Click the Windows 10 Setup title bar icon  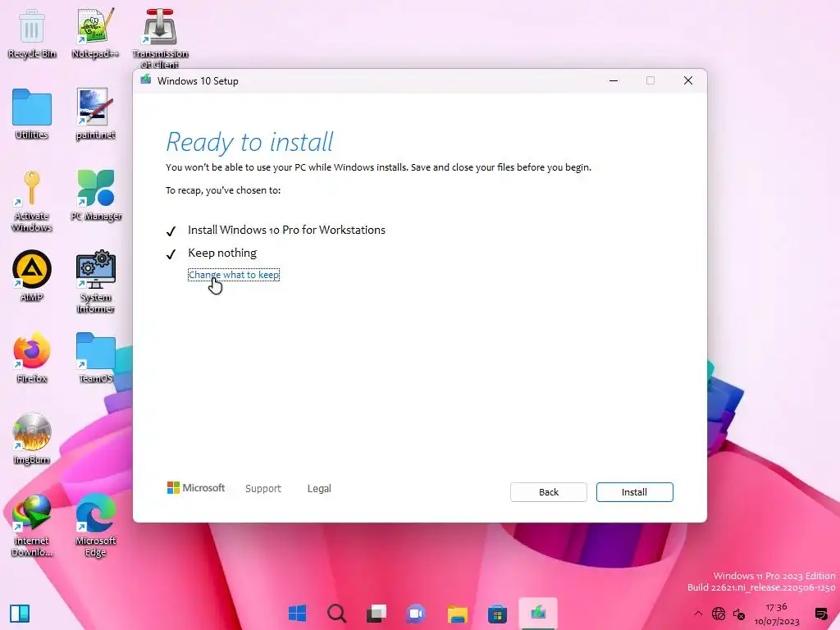coord(146,80)
